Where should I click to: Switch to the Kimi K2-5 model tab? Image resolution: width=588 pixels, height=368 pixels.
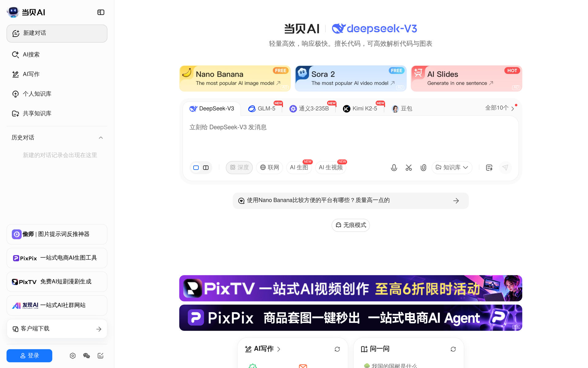pyautogui.click(x=360, y=109)
